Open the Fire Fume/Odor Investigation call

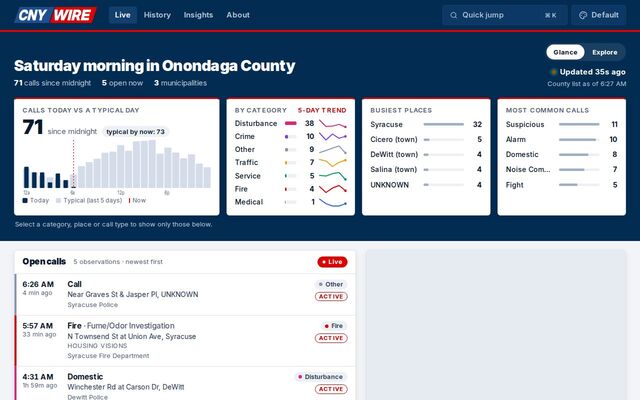pyautogui.click(x=185, y=341)
